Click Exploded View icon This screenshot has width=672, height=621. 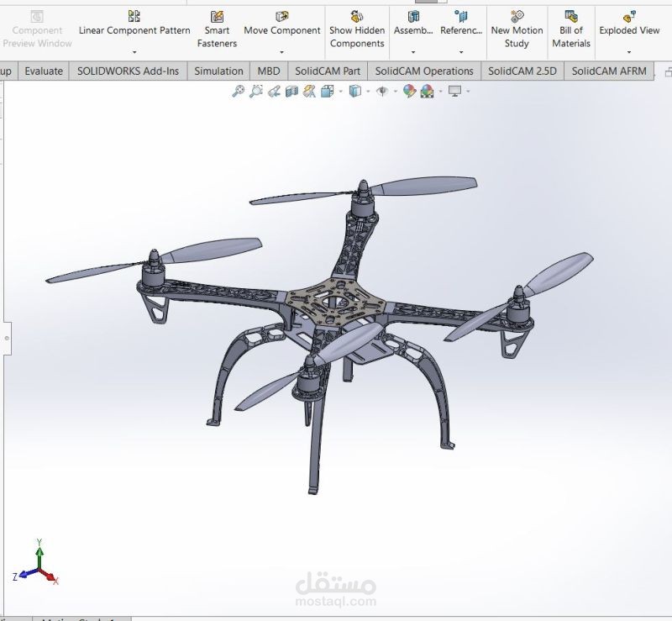(x=629, y=16)
